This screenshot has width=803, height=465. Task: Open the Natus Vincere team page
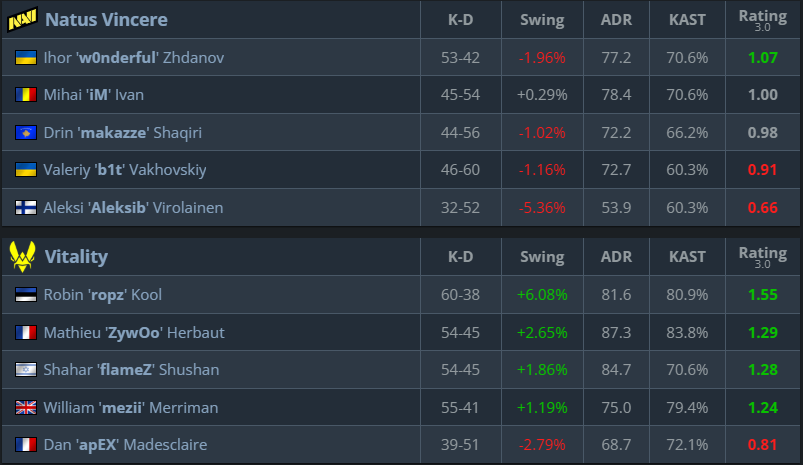(107, 19)
